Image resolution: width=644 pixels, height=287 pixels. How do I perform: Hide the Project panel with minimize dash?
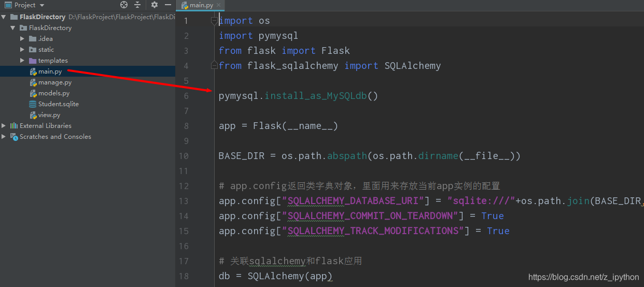coord(167,5)
